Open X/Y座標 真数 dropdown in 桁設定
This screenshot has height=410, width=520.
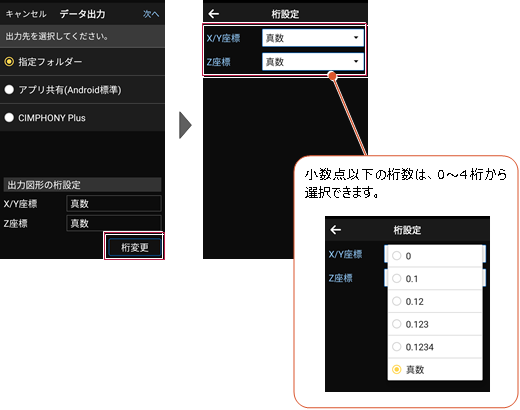tap(313, 38)
